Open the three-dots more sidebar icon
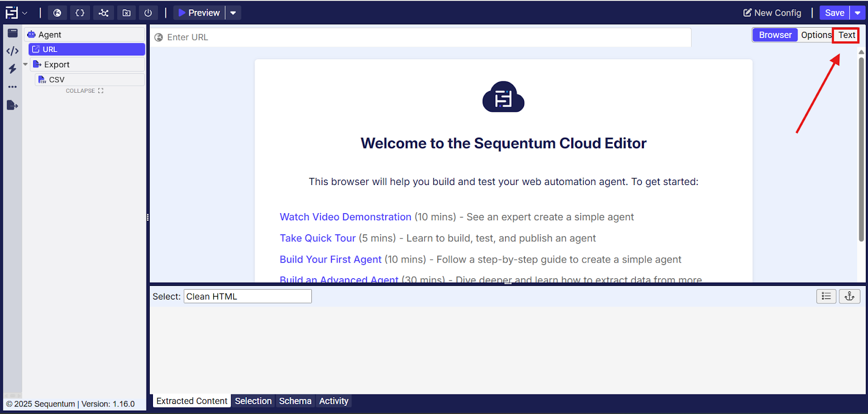This screenshot has width=868, height=414. (x=12, y=87)
